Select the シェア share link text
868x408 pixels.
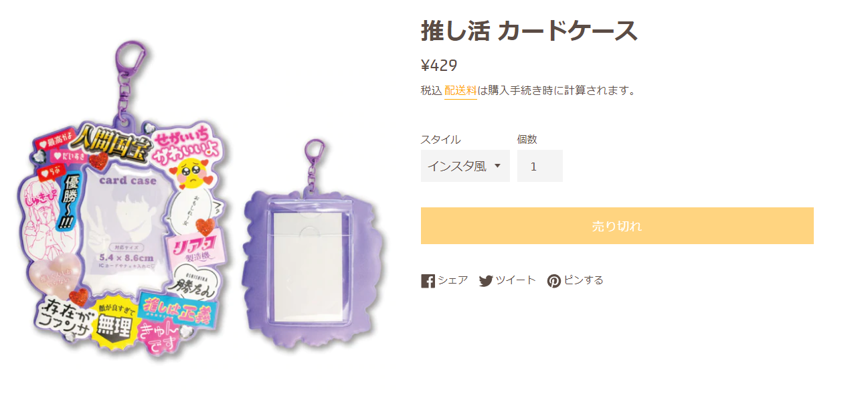pyautogui.click(x=453, y=280)
